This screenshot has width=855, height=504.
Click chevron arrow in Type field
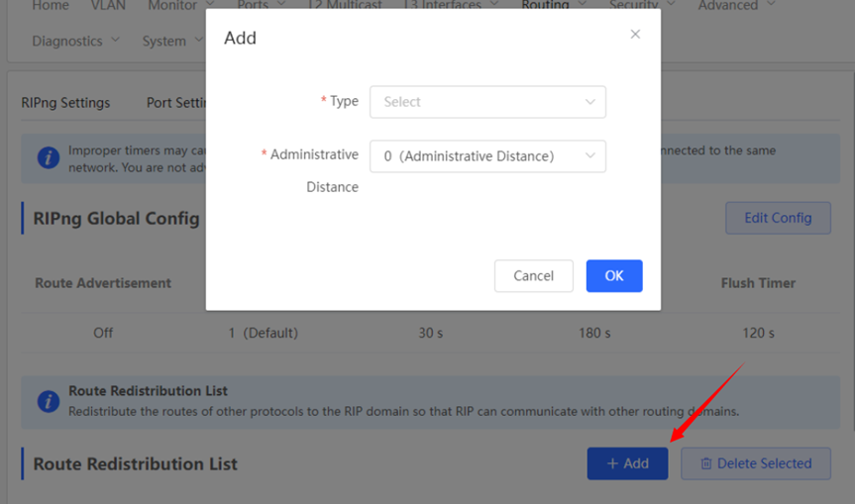coord(590,102)
